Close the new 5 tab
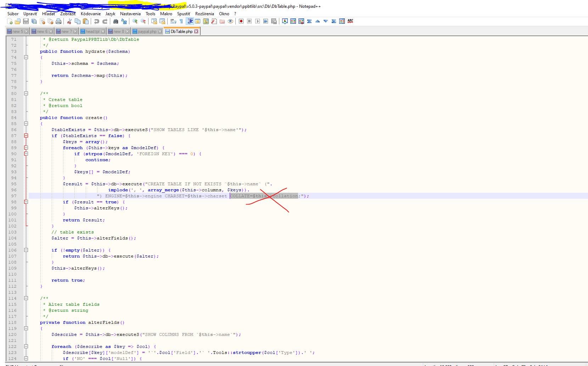The height and width of the screenshot is (366, 588). pos(26,32)
